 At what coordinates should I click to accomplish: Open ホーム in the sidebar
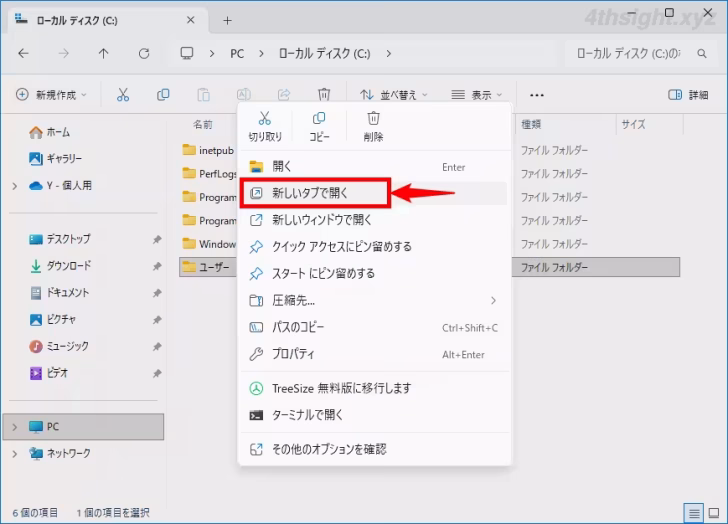(49, 133)
